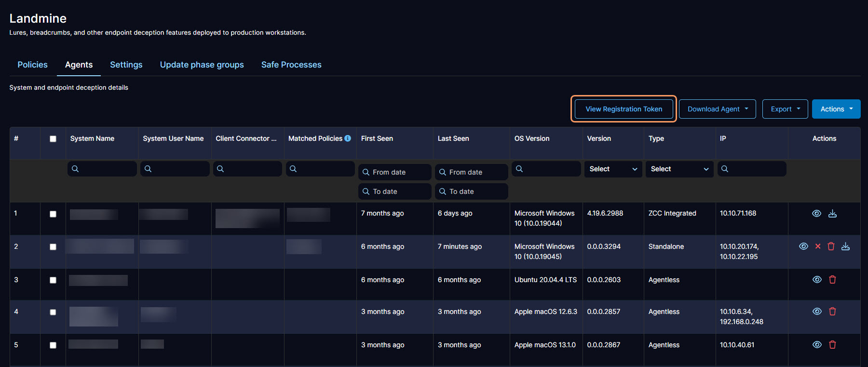868x367 pixels.
Task: Click View Registration Token button
Action: (624, 109)
